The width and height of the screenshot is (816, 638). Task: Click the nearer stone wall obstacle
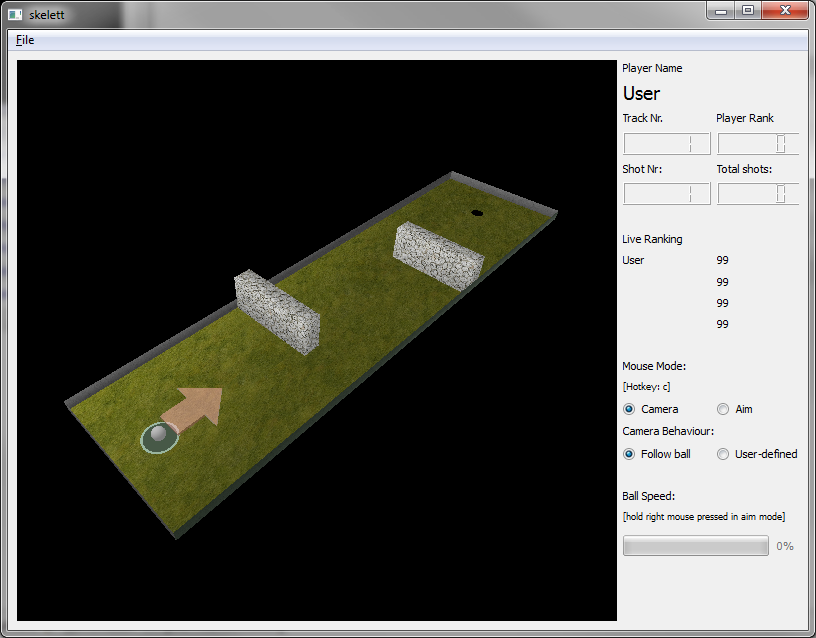[277, 311]
